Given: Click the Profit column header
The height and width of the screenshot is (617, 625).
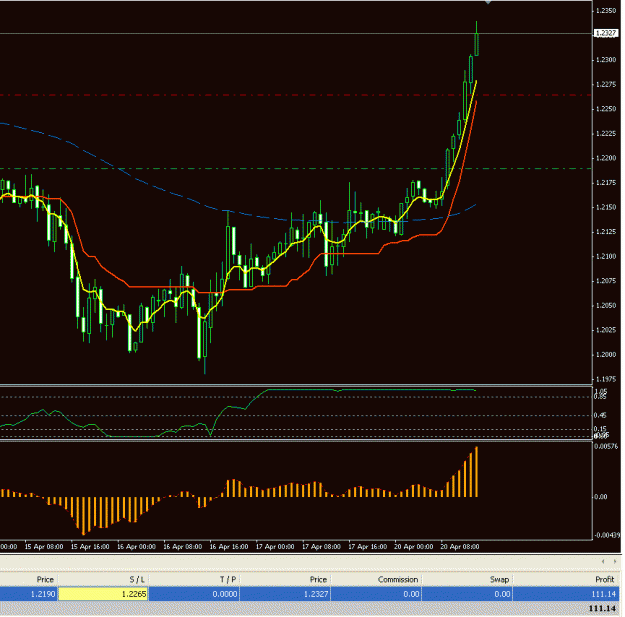Looking at the screenshot, I should point(605,580).
